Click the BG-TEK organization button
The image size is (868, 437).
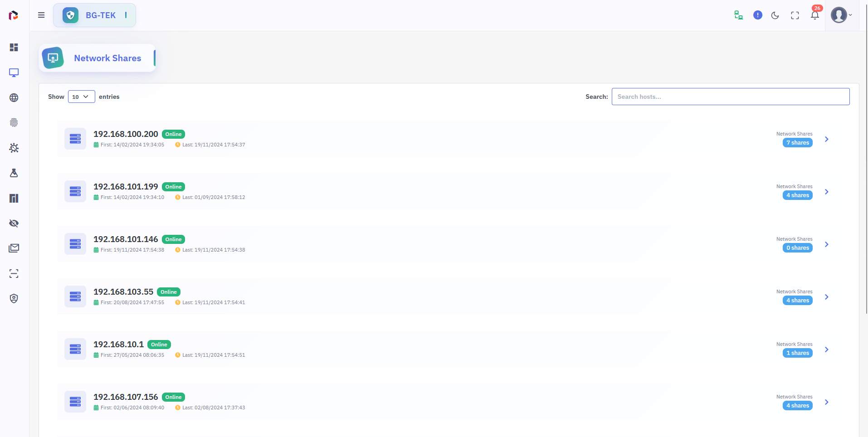tap(94, 15)
